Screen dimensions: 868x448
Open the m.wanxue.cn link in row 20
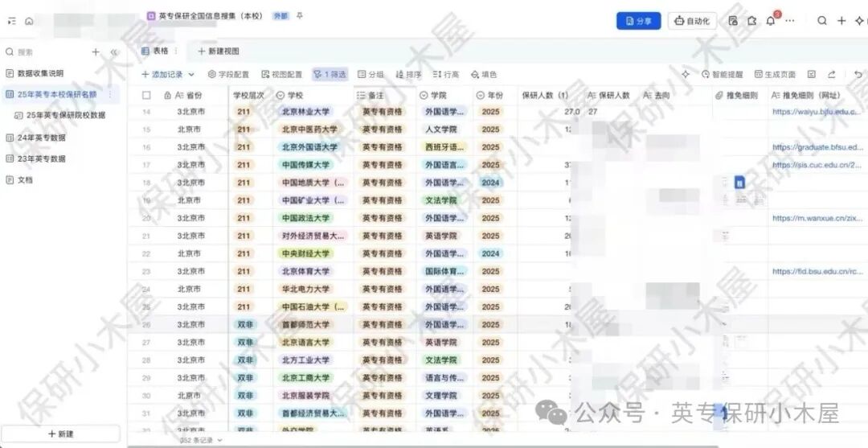coord(818,218)
